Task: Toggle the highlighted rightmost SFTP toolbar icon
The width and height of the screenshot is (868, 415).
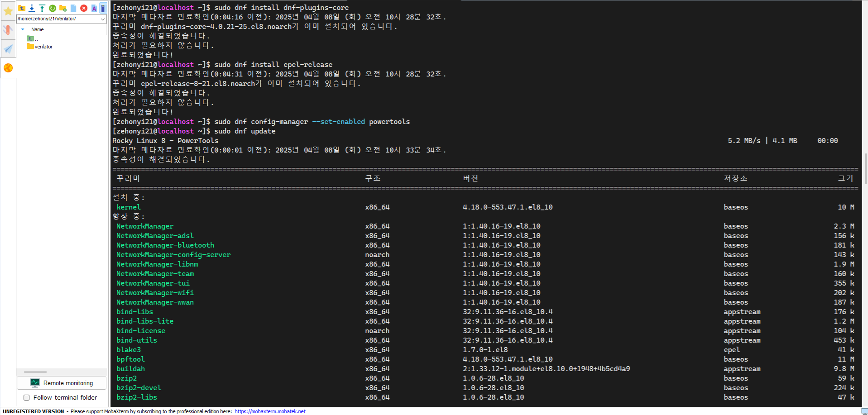Action: point(103,8)
